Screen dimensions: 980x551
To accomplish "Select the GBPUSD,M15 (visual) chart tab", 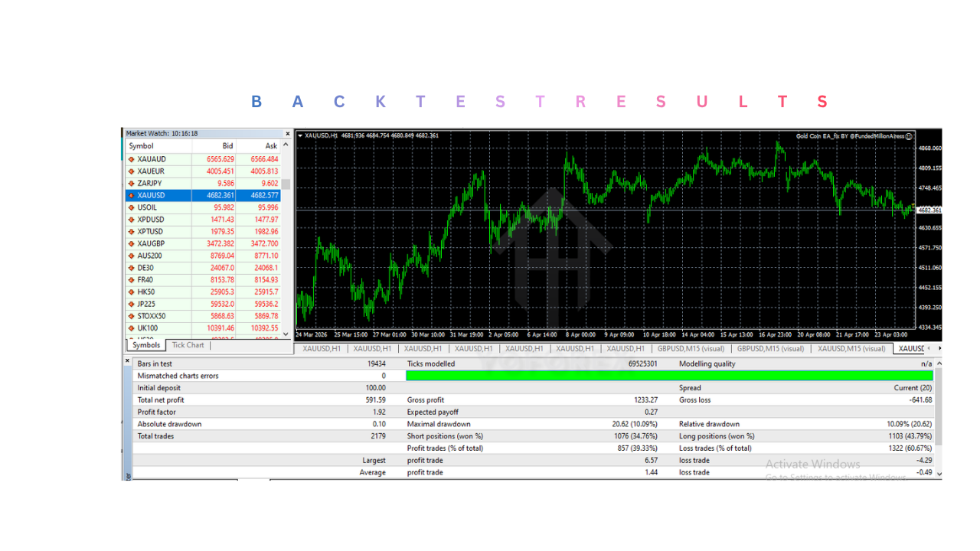I will 691,348.
